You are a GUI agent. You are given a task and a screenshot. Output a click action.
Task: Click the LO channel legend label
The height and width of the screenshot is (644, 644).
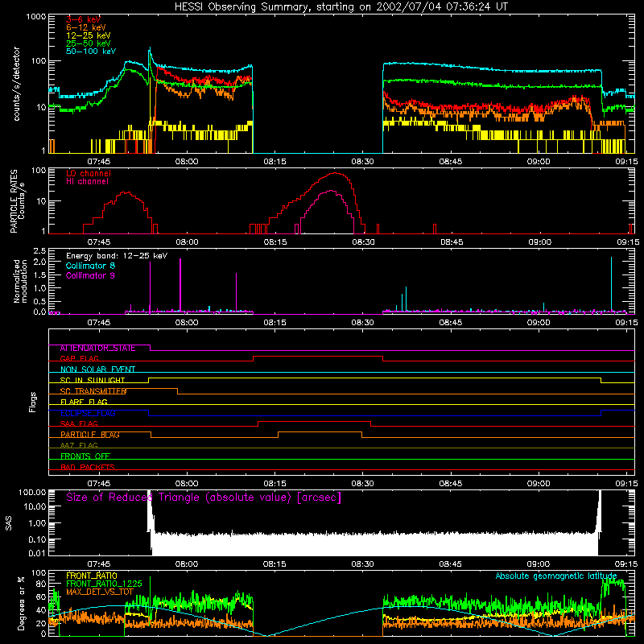pos(89,173)
